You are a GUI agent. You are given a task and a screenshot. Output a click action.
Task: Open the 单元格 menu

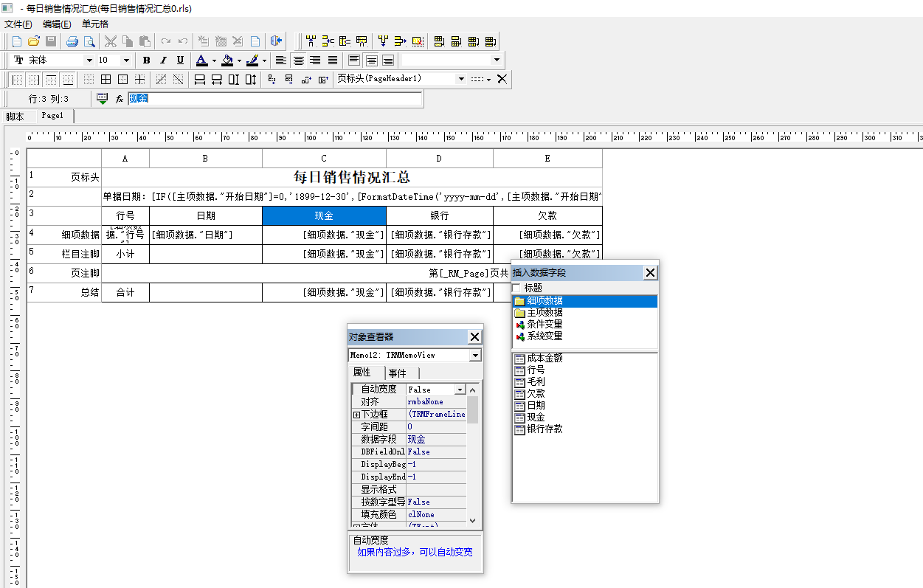(94, 24)
